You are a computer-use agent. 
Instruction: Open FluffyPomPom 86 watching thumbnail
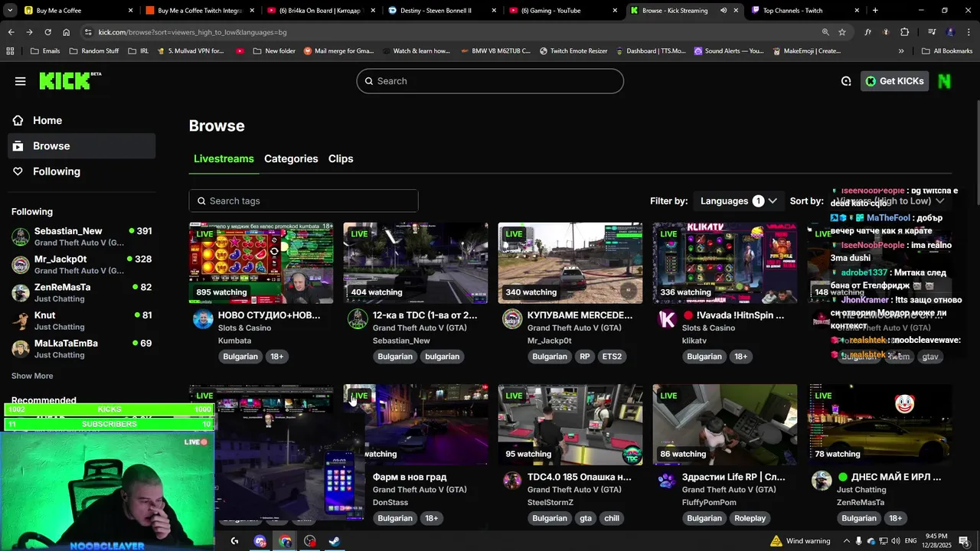pyautogui.click(x=725, y=425)
